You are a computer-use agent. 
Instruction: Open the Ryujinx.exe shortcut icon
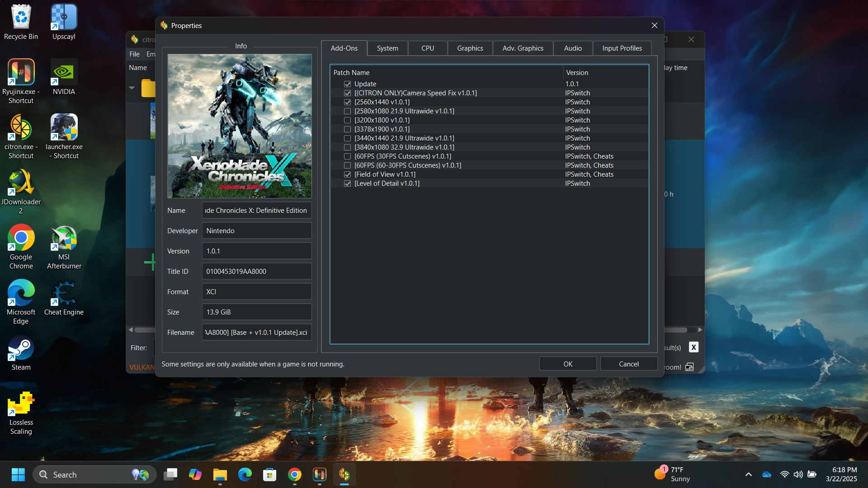[x=21, y=81]
